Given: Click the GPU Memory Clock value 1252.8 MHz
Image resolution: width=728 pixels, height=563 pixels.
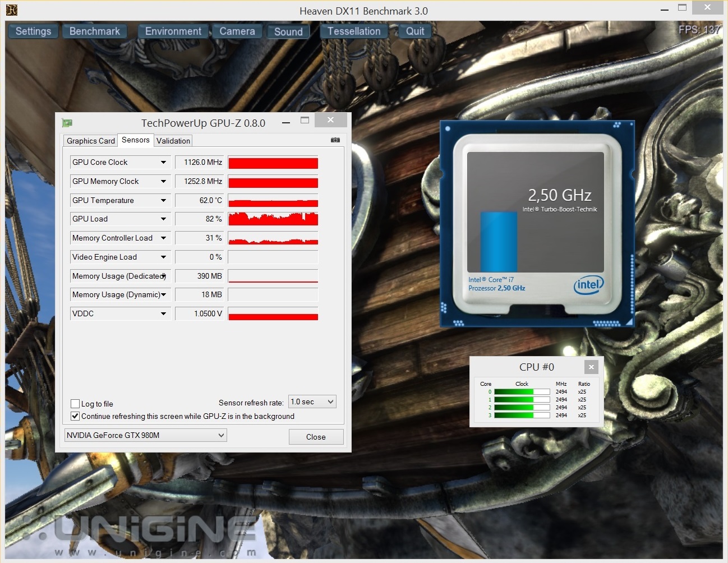Looking at the screenshot, I should point(200,181).
